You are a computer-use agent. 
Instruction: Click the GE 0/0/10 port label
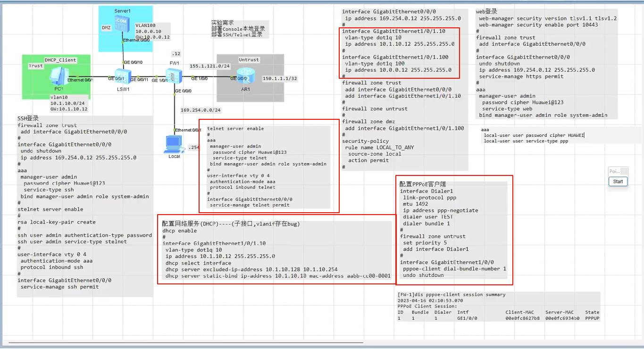pyautogui.click(x=133, y=62)
